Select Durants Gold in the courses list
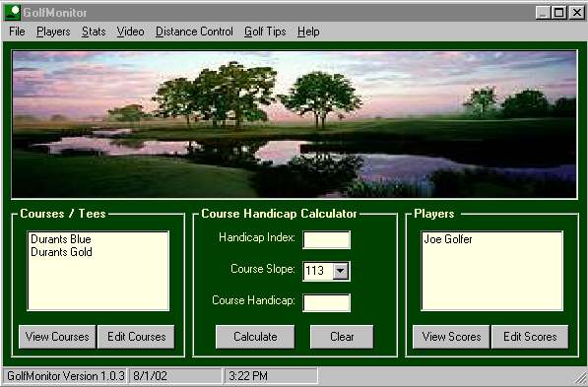This screenshot has width=588, height=387. pos(61,252)
